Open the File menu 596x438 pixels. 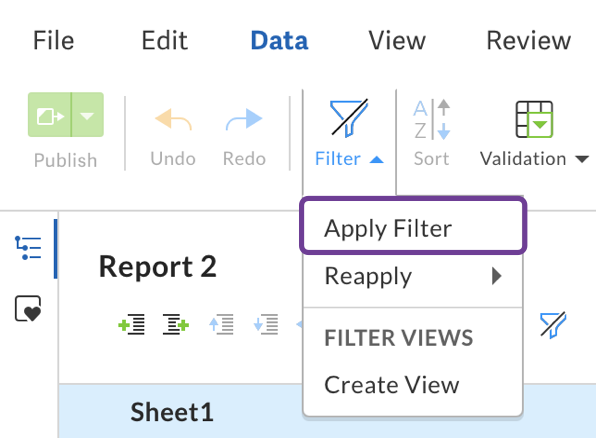click(54, 40)
